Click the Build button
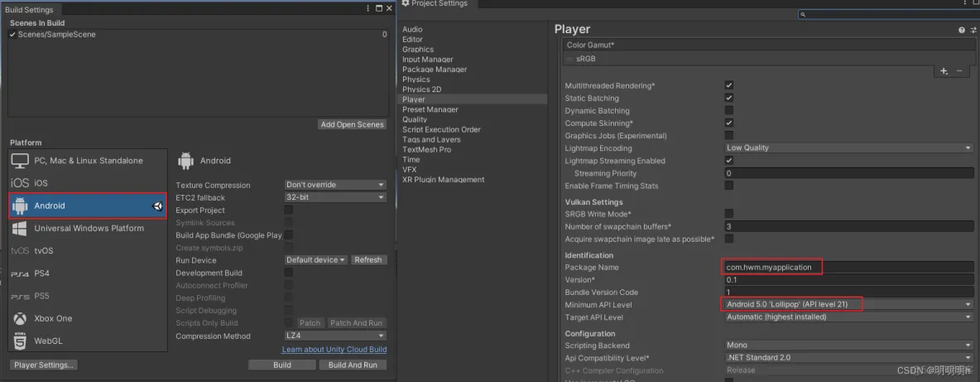 tap(282, 365)
